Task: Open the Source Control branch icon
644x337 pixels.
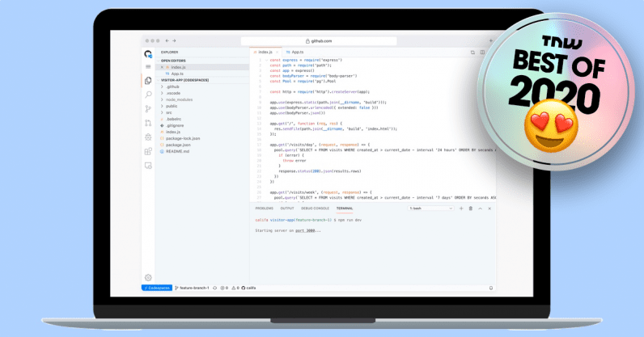Action: pos(148,109)
